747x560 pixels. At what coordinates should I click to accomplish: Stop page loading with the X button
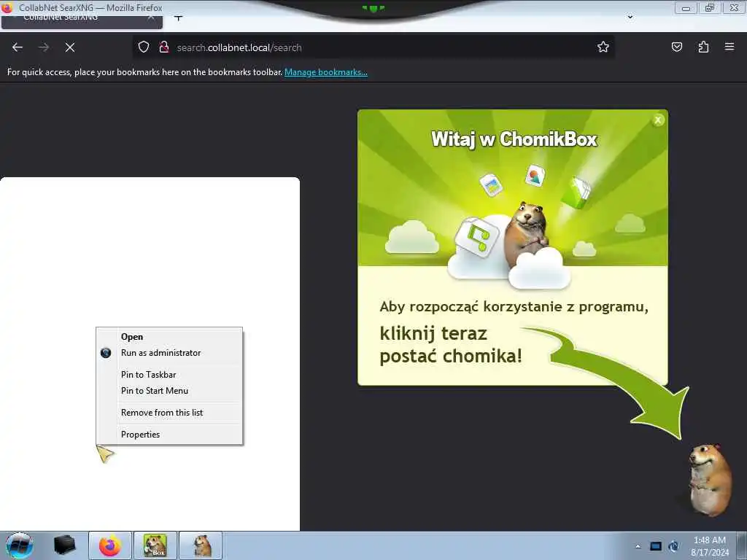[69, 47]
